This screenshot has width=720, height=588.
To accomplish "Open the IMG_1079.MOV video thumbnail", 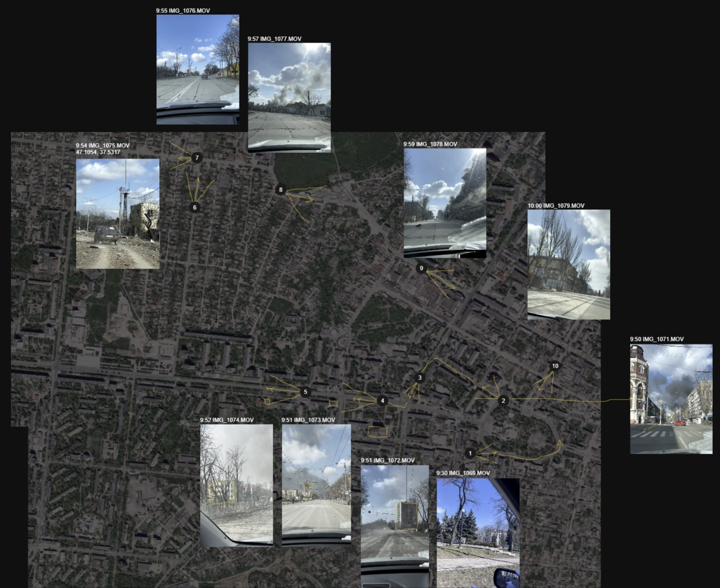I will 569,265.
